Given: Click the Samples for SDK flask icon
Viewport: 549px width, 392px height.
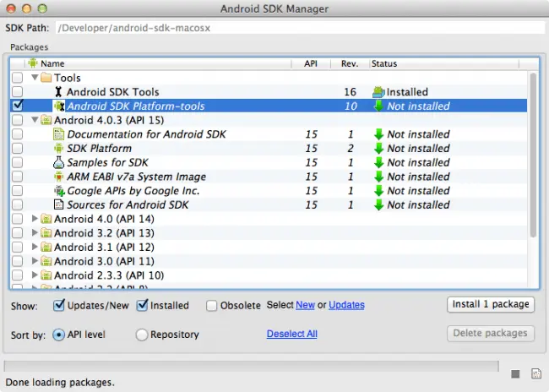Looking at the screenshot, I should pyautogui.click(x=58, y=162).
